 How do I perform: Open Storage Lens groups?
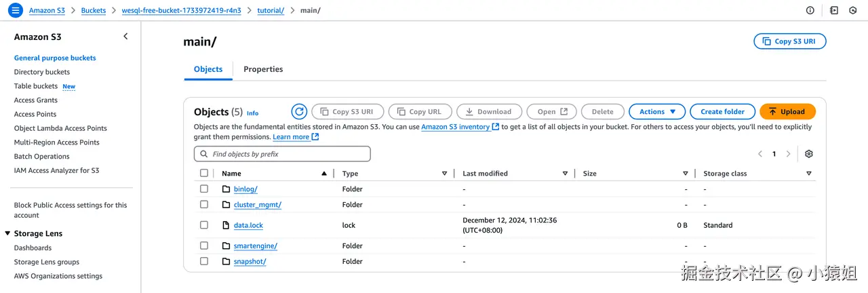click(47, 262)
